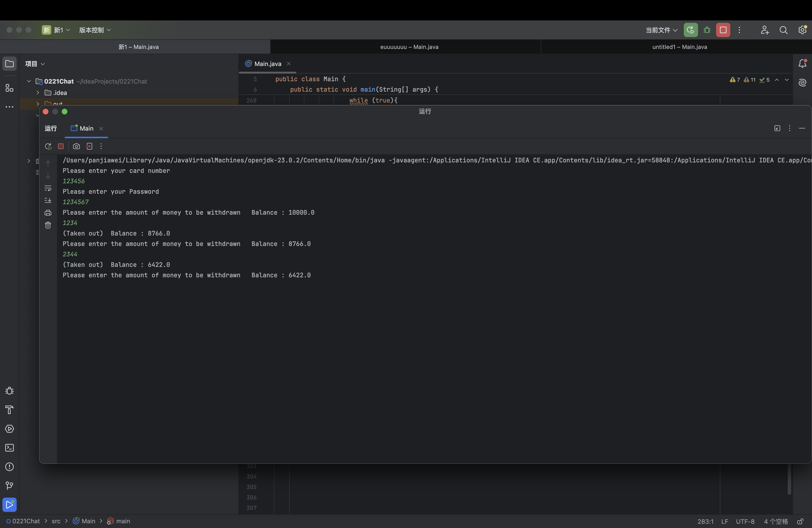812x528 pixels.
Task: Click the UTF-8 encoding in status bar
Action: point(745,522)
